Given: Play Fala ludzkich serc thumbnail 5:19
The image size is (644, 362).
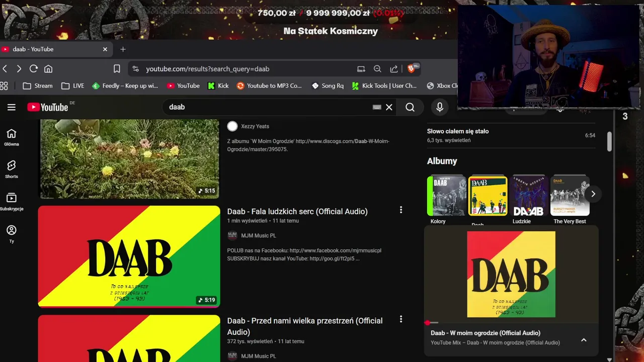Looking at the screenshot, I should click(129, 256).
